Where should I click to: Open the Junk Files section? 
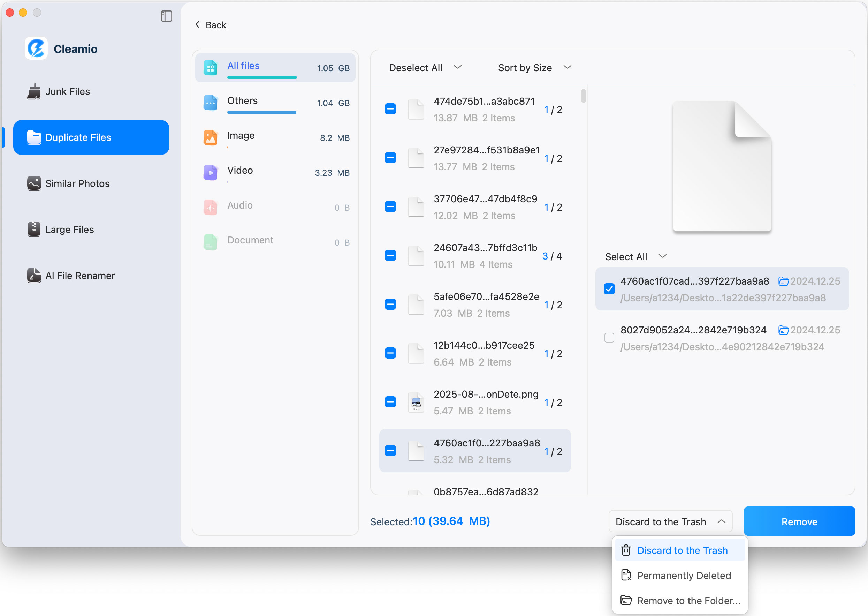[68, 91]
